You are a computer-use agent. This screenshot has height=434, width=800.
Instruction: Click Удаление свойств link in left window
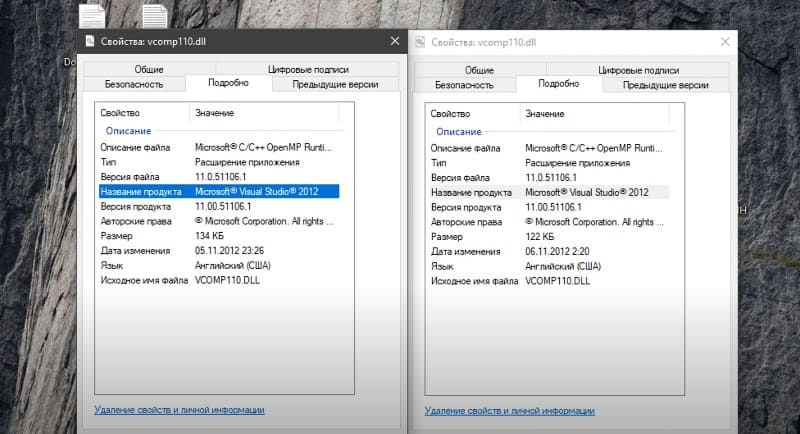pyautogui.click(x=179, y=410)
